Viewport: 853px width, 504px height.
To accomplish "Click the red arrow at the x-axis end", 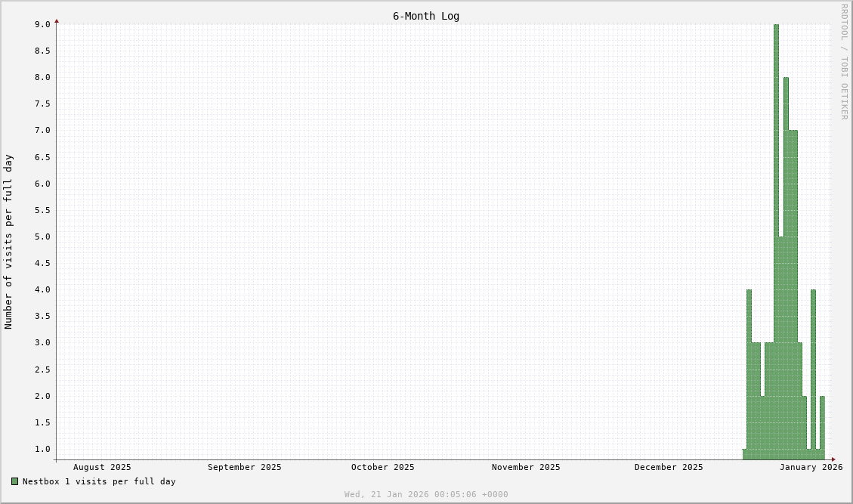I will pos(833,459).
